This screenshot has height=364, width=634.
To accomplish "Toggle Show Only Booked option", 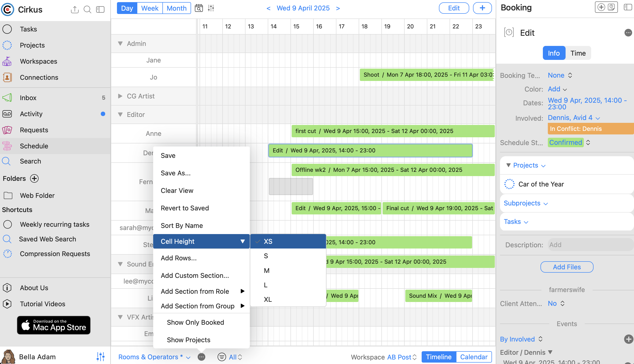I will coord(195,322).
